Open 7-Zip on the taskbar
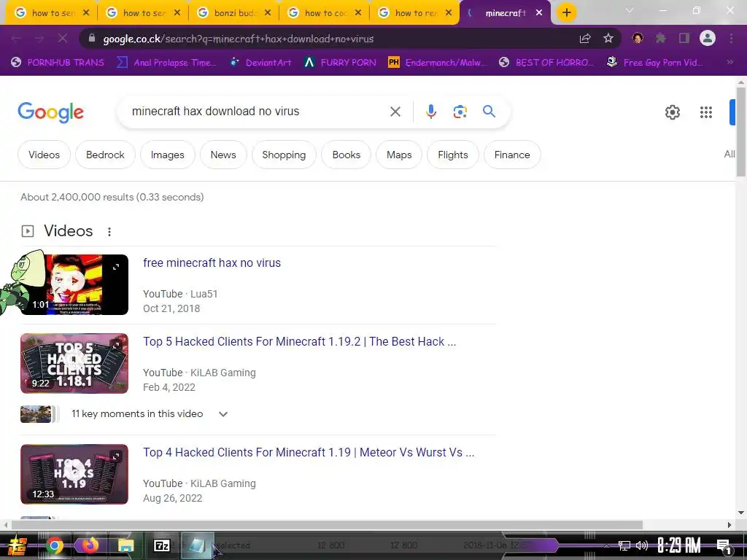 [x=161, y=545]
